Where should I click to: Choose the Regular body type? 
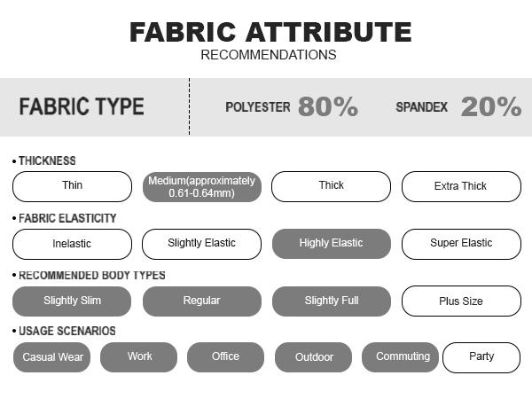click(x=202, y=301)
